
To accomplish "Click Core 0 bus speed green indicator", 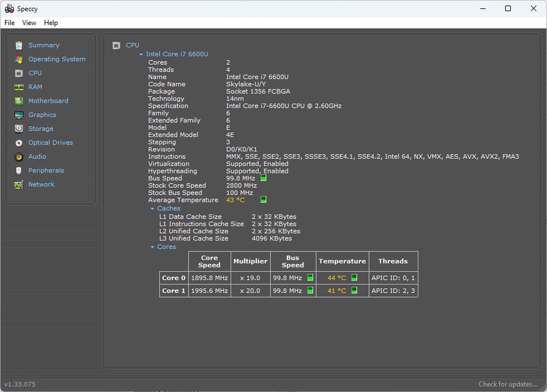I will (310, 278).
